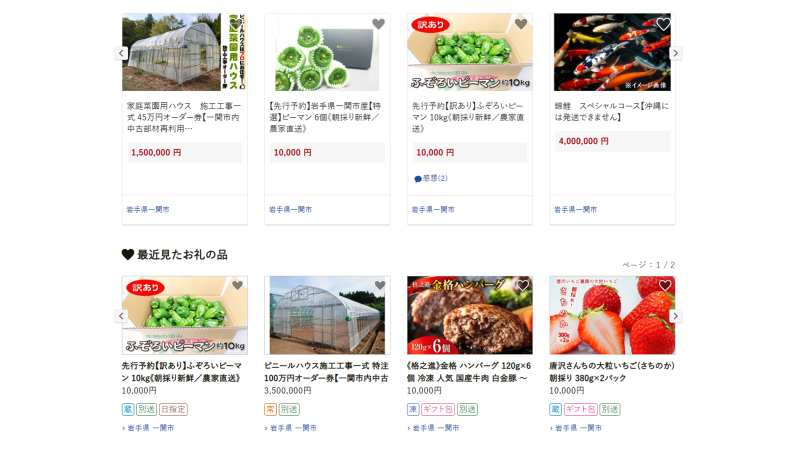800x450 pixels.
Task: Click 岩手県一関市 under the koi card
Action: coord(576,209)
